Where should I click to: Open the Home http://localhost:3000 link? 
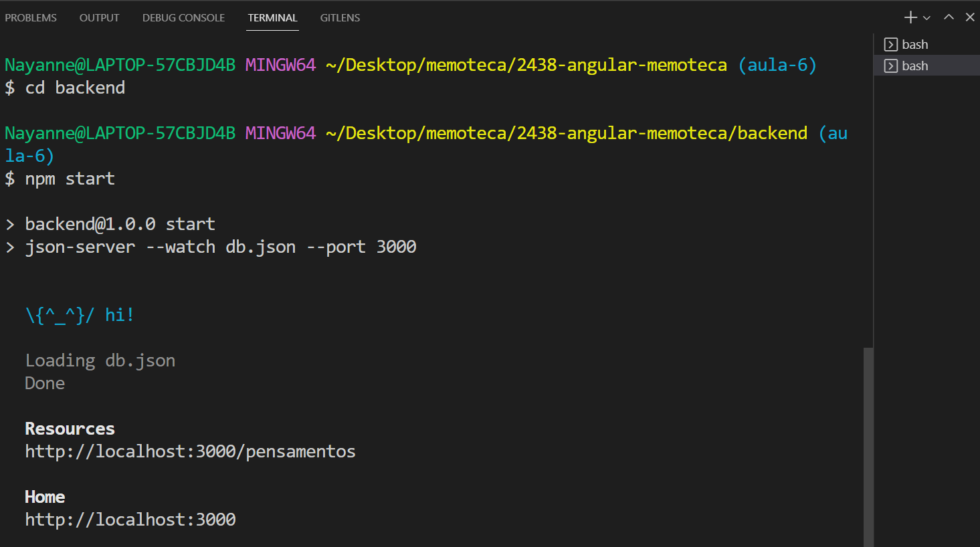pos(130,520)
